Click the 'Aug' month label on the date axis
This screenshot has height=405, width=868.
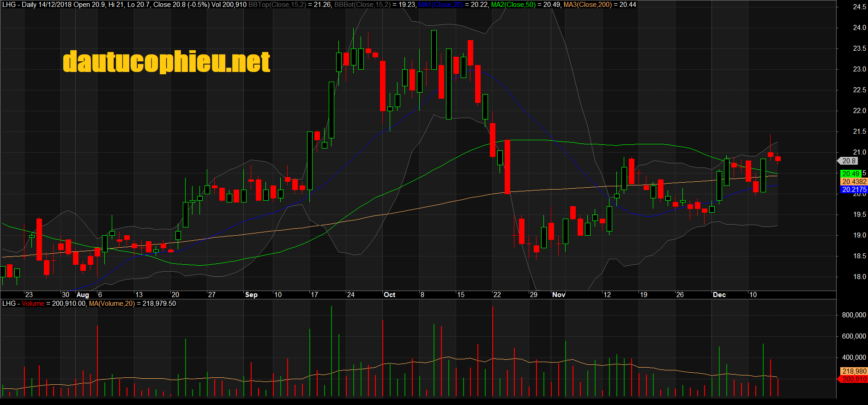click(x=83, y=295)
